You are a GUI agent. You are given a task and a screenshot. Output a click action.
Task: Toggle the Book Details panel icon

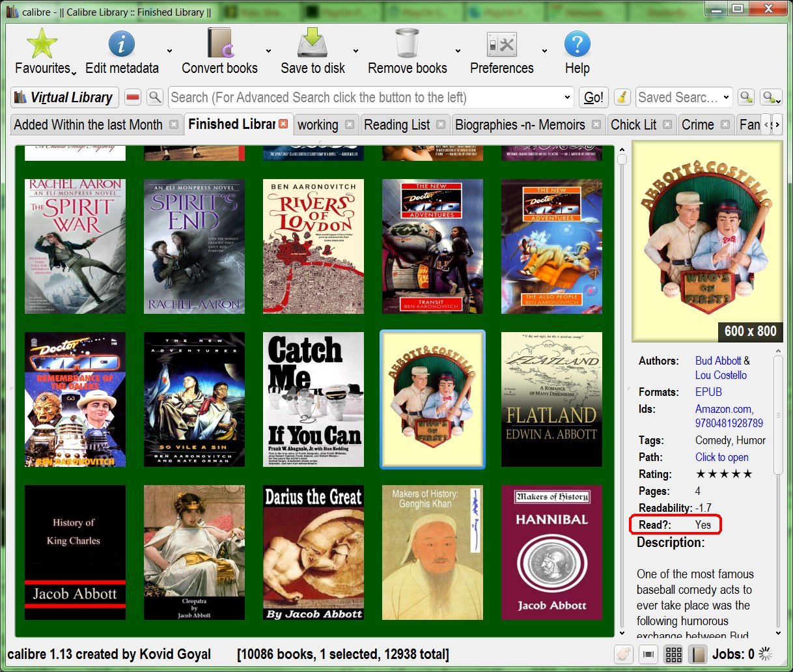698,654
